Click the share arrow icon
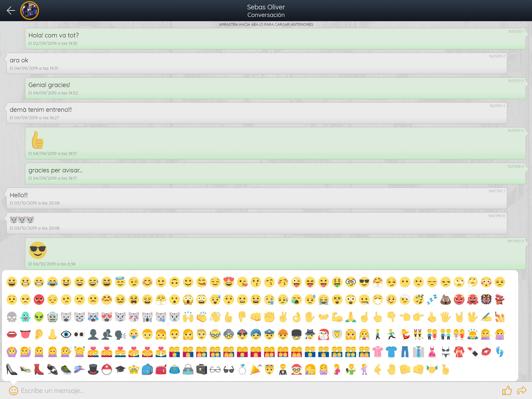Screen dimensions: 532x399 (x=521, y=390)
